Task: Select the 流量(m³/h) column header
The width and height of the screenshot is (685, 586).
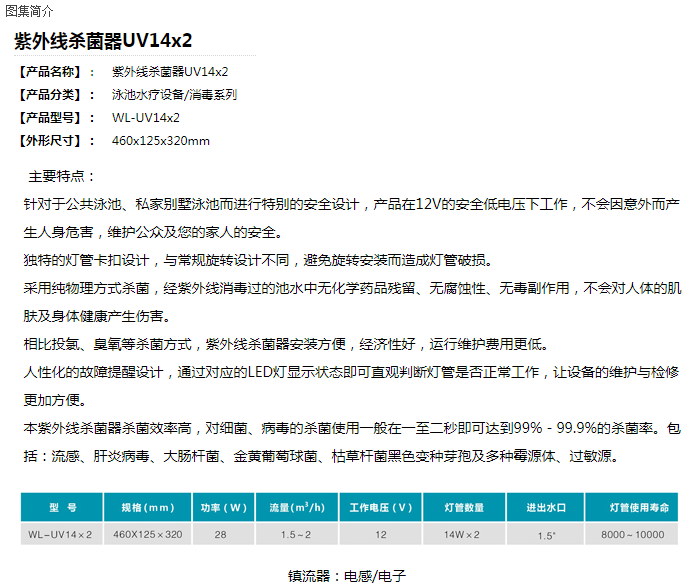Action: point(296,508)
